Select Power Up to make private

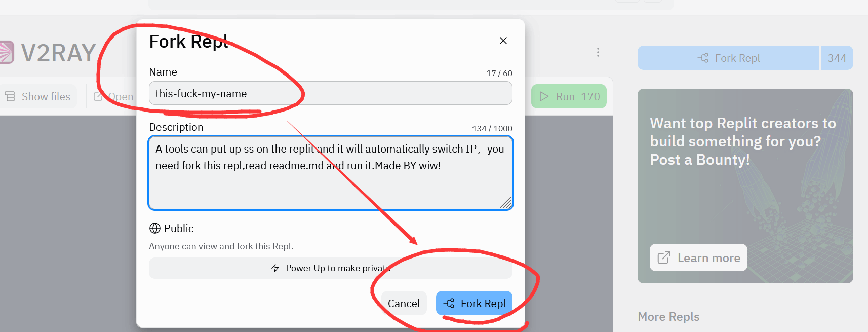click(330, 268)
